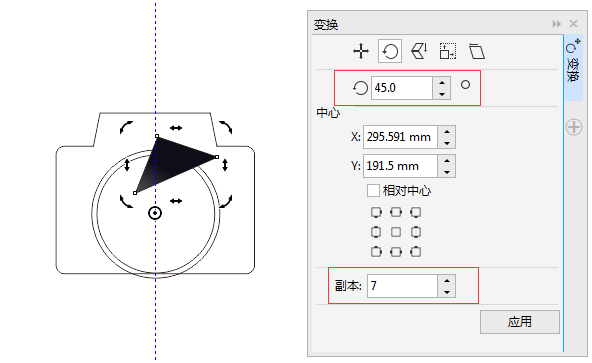Close the 变换 docker panel

click(574, 24)
